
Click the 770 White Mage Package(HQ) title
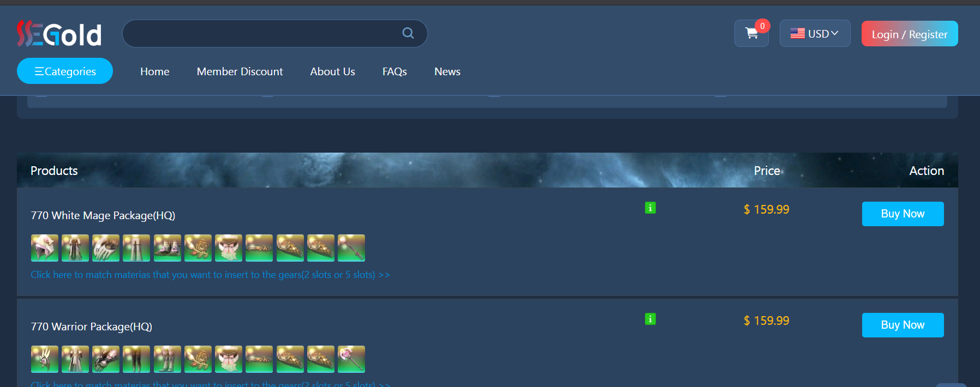(103, 215)
